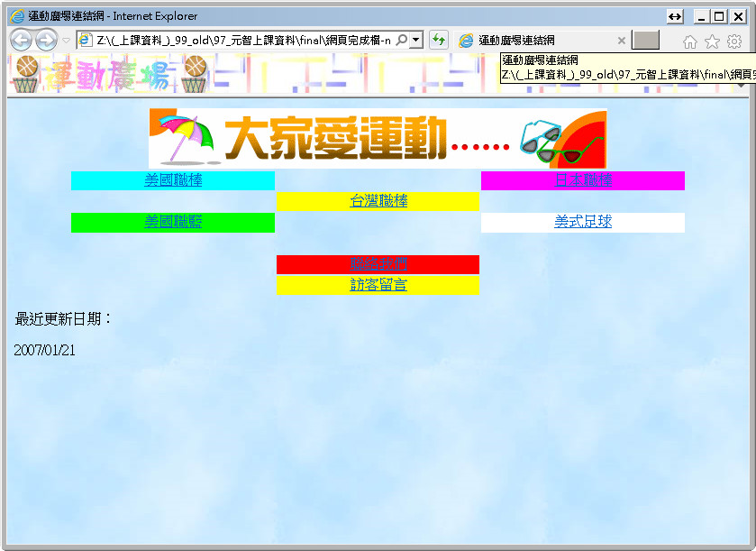Open the 美國職棒 link
756x551 pixels.
point(173,180)
